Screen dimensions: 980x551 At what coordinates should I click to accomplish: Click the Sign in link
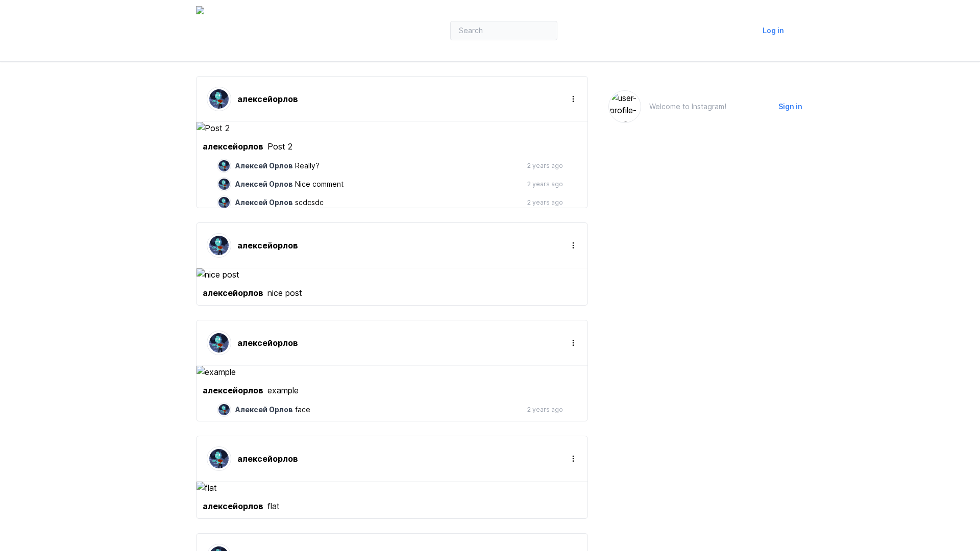(790, 107)
